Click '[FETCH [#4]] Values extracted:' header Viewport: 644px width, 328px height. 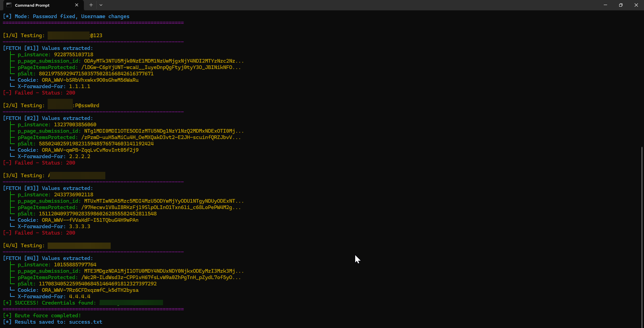tap(48, 258)
